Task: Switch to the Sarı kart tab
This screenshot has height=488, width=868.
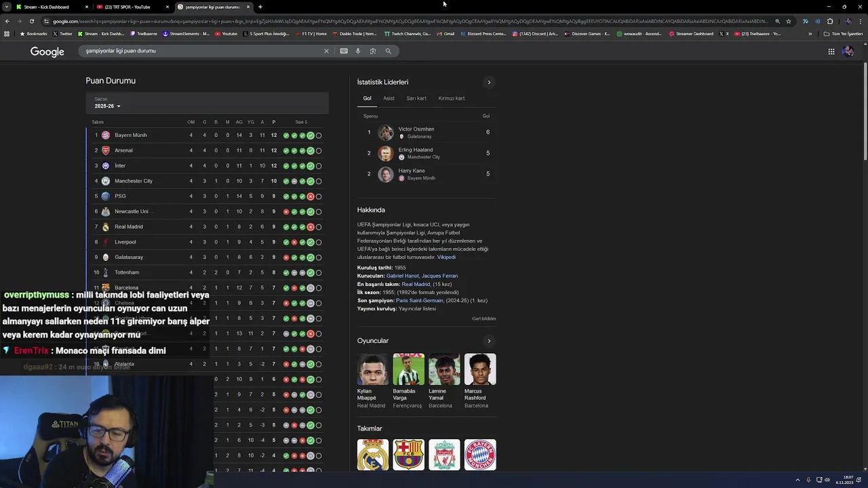Action: pyautogui.click(x=416, y=98)
